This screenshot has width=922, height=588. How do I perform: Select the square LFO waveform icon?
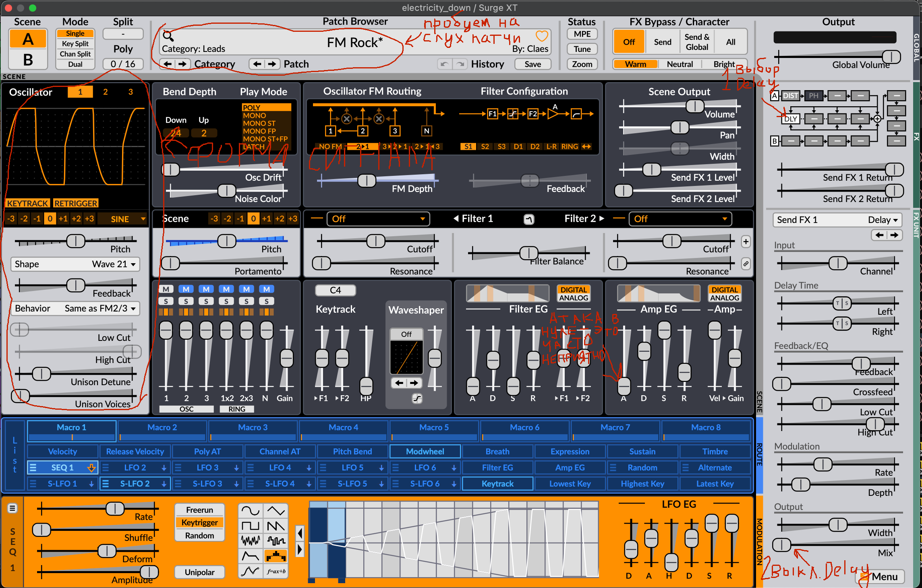[x=250, y=526]
